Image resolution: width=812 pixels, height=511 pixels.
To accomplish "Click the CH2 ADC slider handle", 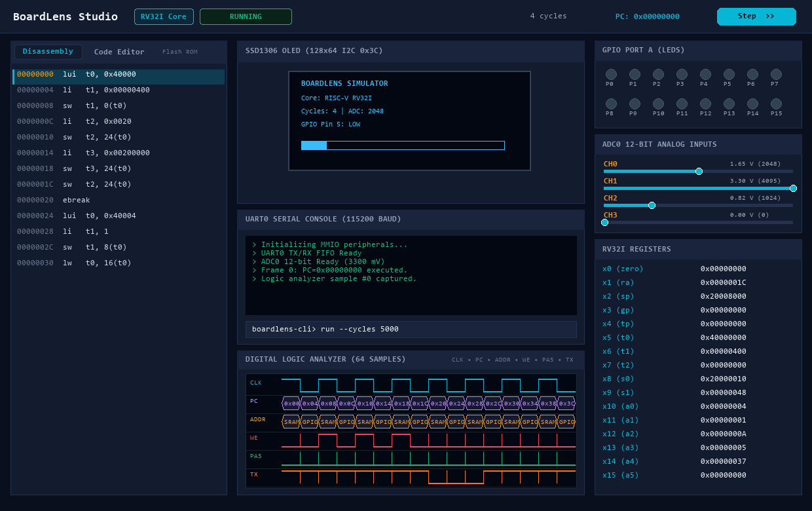I will (652, 205).
